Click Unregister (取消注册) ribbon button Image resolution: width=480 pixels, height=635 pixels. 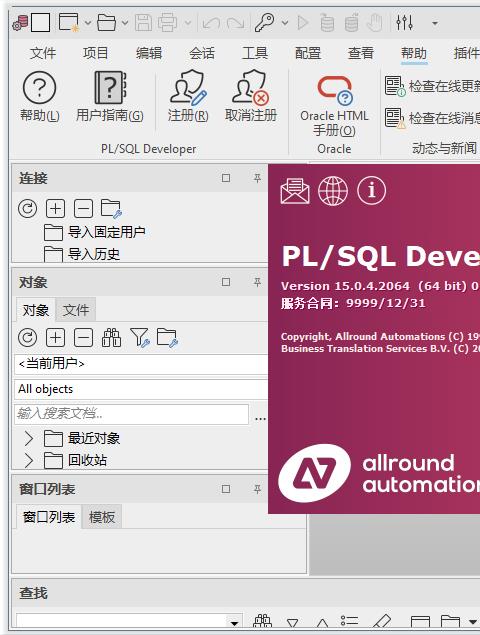tap(251, 96)
